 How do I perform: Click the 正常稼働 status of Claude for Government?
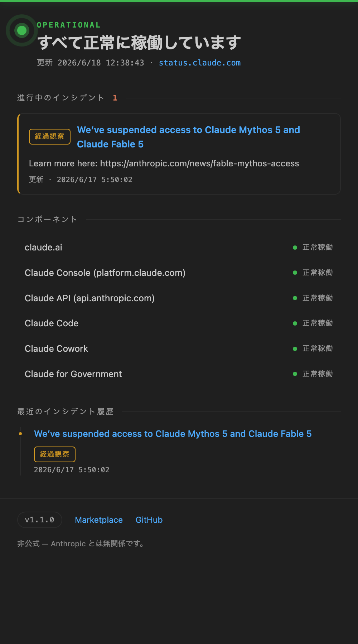click(318, 374)
